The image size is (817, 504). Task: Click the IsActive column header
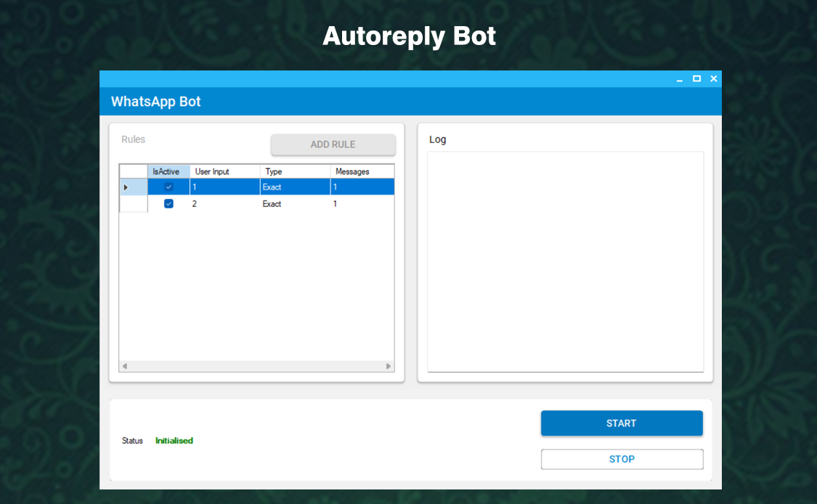[168, 171]
